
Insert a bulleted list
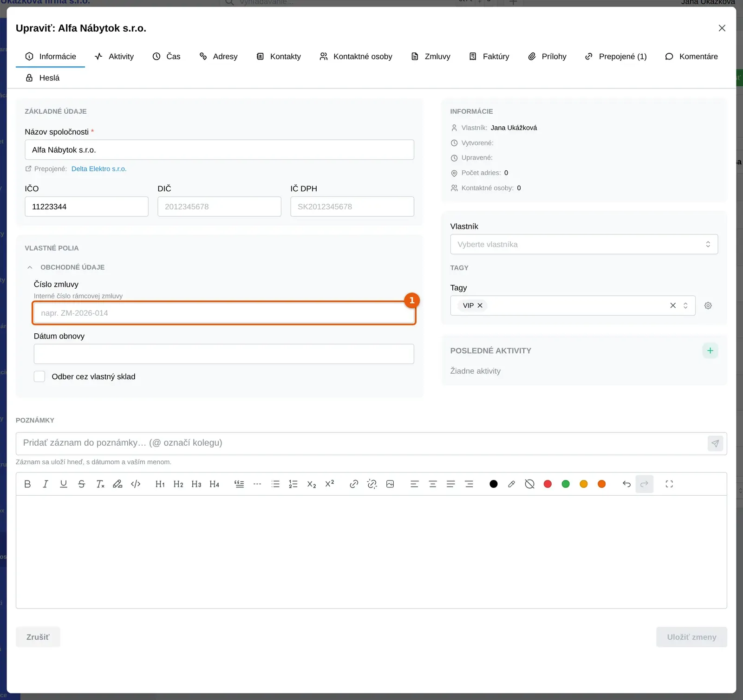pos(275,484)
